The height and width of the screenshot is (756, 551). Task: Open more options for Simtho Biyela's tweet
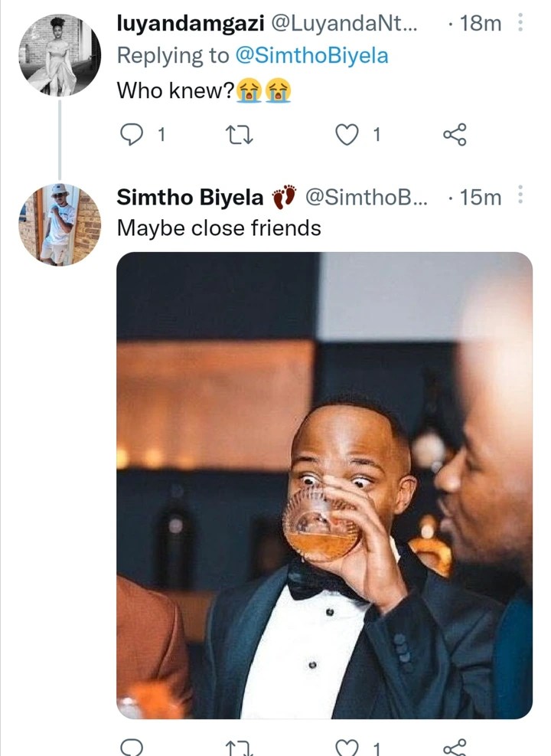tap(521, 197)
